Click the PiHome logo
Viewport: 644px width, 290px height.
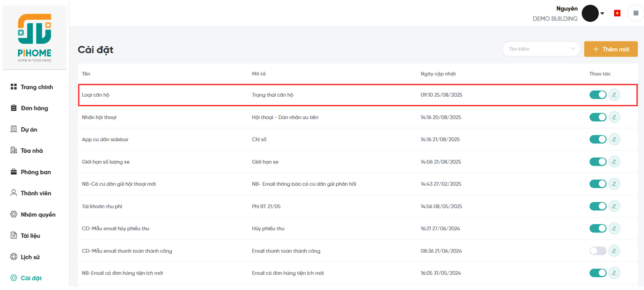tap(35, 37)
